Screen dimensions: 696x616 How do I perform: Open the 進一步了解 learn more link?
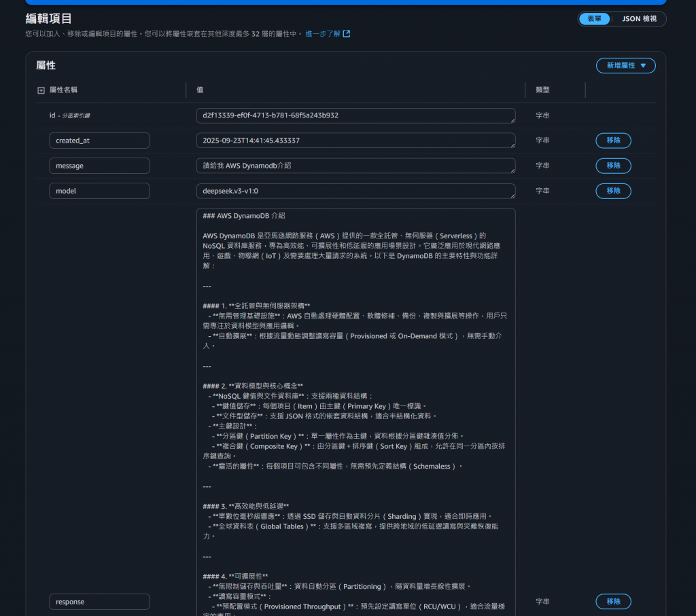click(x=323, y=34)
